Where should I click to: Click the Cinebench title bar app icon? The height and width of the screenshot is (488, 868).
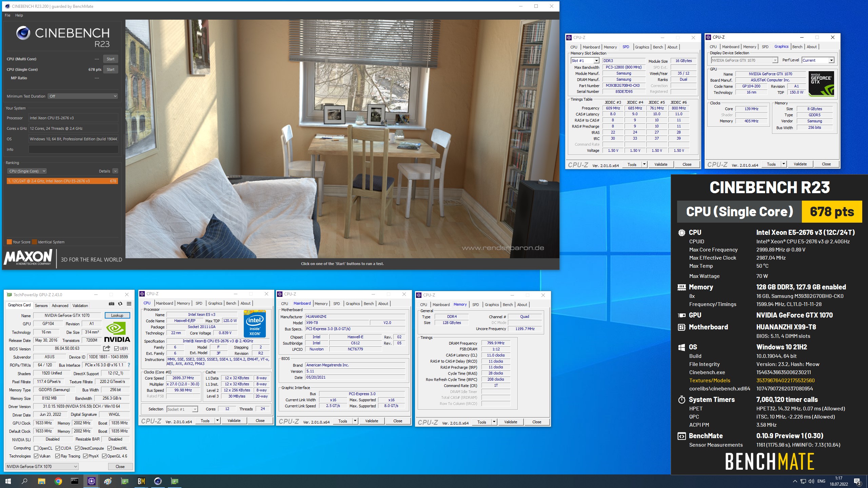7,6
